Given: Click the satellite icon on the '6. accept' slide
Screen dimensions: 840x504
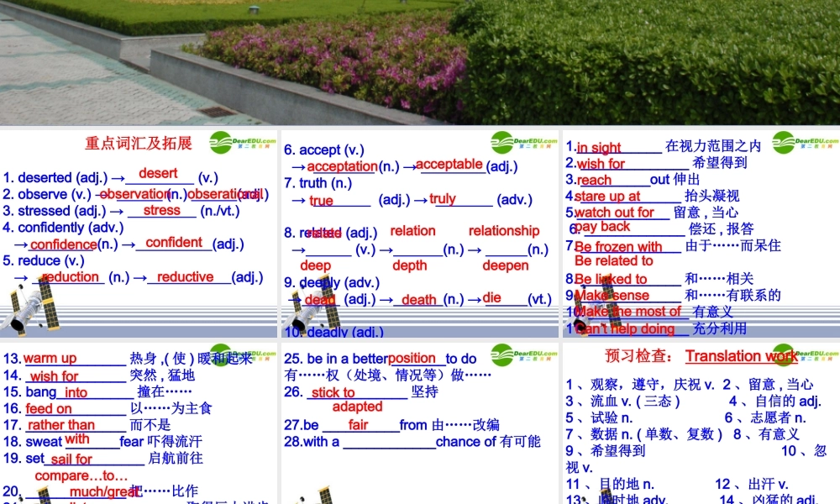Looking at the screenshot, I should click(x=315, y=309).
